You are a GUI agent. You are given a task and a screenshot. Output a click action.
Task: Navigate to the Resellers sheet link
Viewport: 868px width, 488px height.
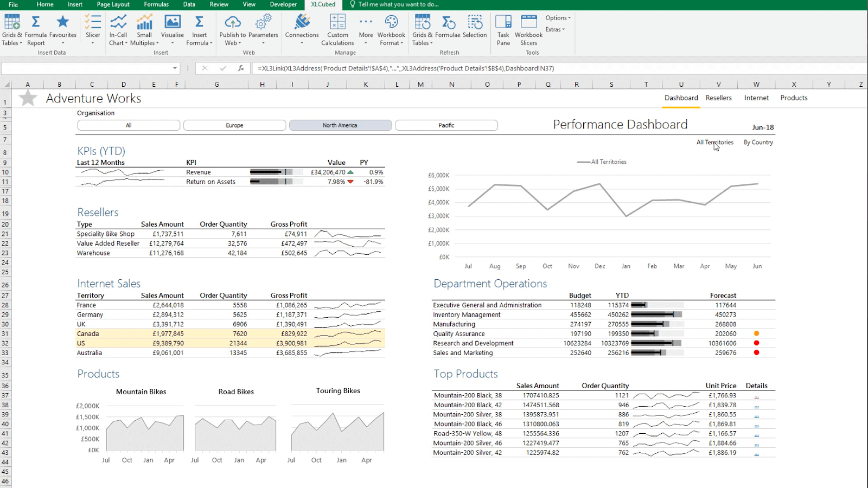click(718, 98)
